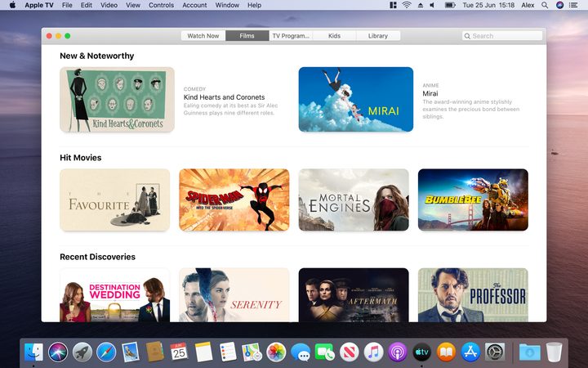Open the View menu
This screenshot has width=588, height=368.
pyautogui.click(x=133, y=5)
